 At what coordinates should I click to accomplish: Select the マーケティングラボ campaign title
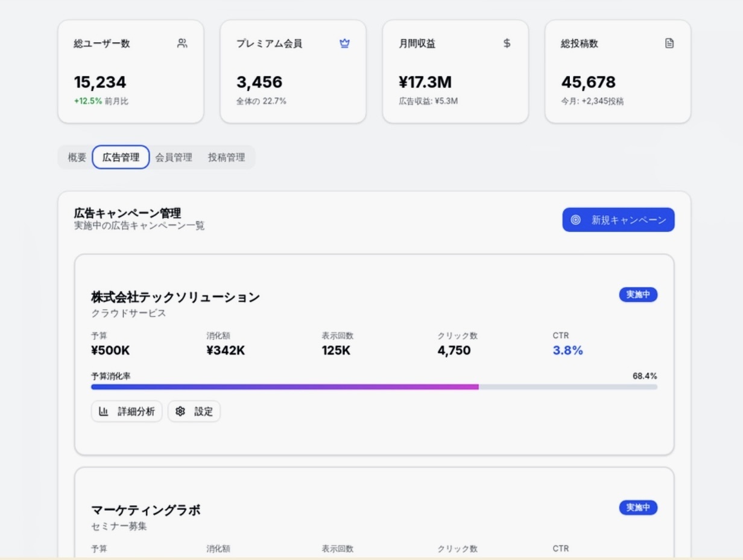tap(146, 510)
